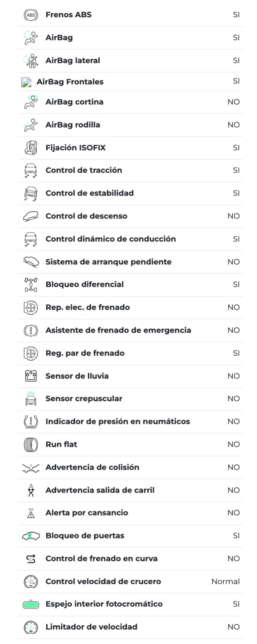Click the broken AirBag Frontales image
The image size is (257, 644).
(x=26, y=82)
